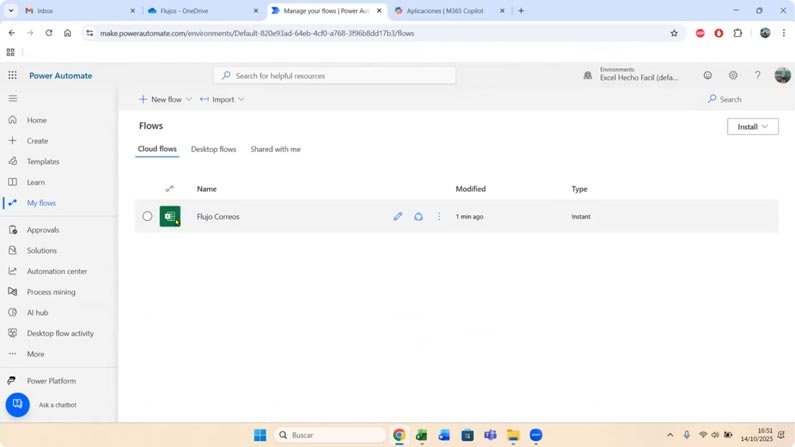This screenshot has width=795, height=447.
Task: Click the address bar URL
Action: pos(257,33)
